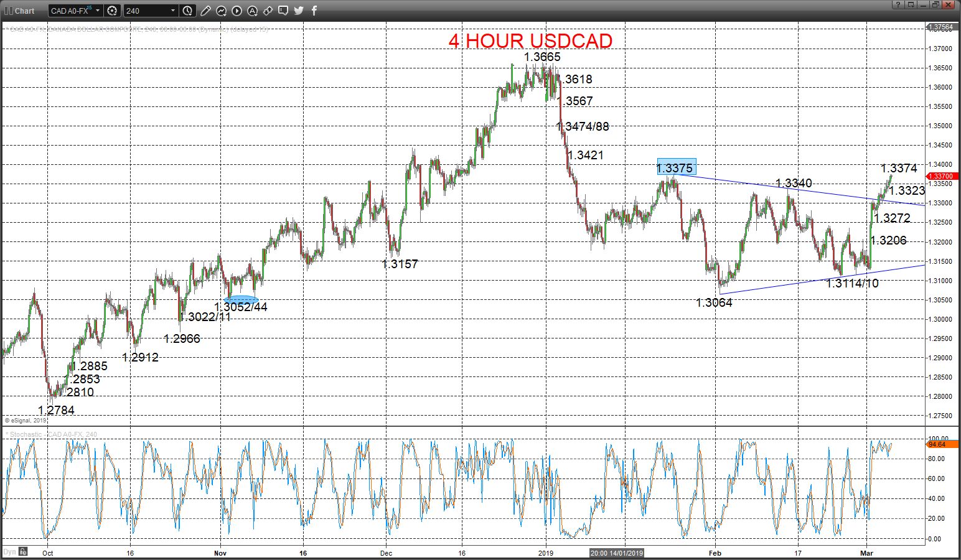Select the pencil drawing tool
The width and height of the screenshot is (961, 560).
207,11
